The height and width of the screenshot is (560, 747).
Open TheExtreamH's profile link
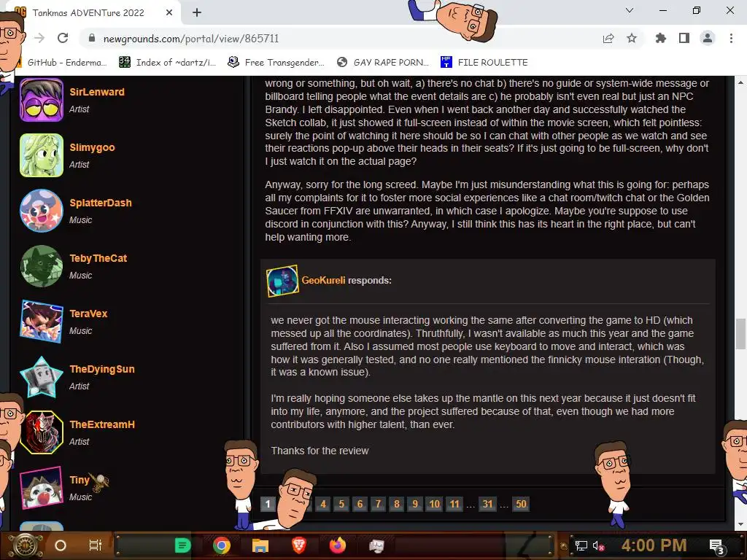[x=102, y=424]
